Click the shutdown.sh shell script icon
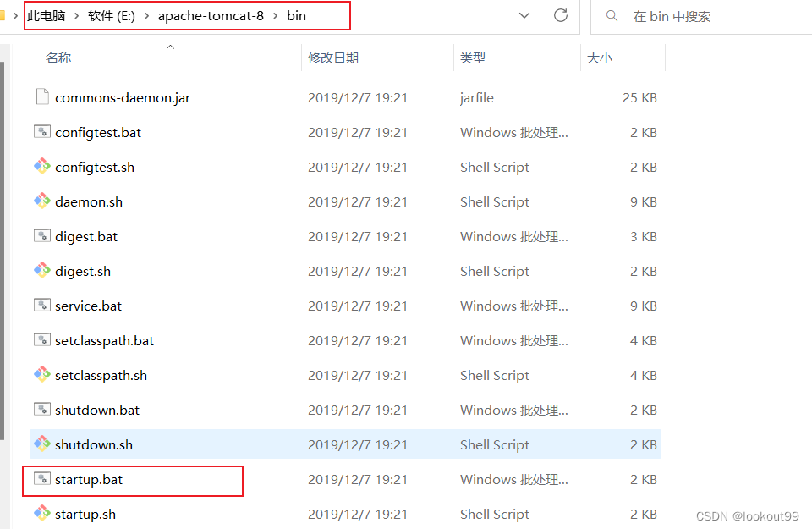 42,444
